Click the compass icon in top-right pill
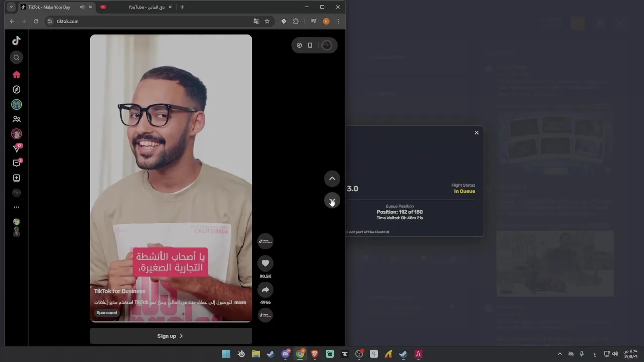This screenshot has width=644, height=362. (299, 45)
